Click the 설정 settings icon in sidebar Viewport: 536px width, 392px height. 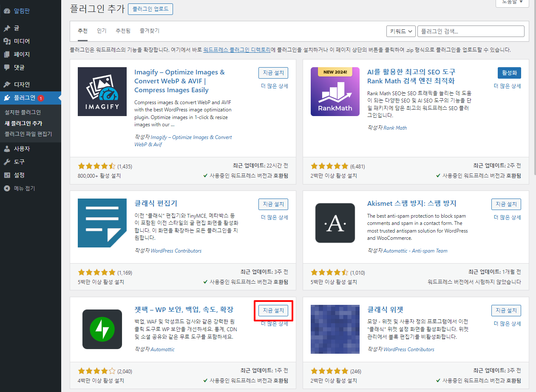pyautogui.click(x=7, y=175)
